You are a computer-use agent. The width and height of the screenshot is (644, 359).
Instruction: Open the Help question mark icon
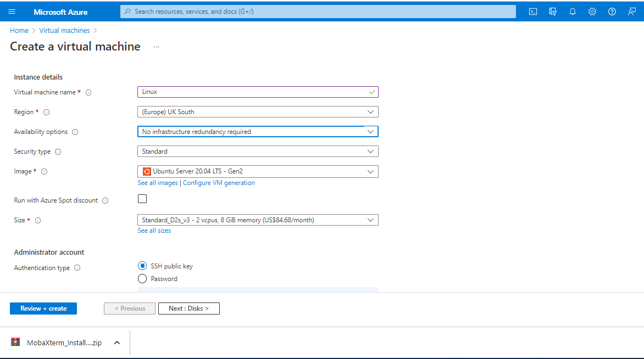612,12
